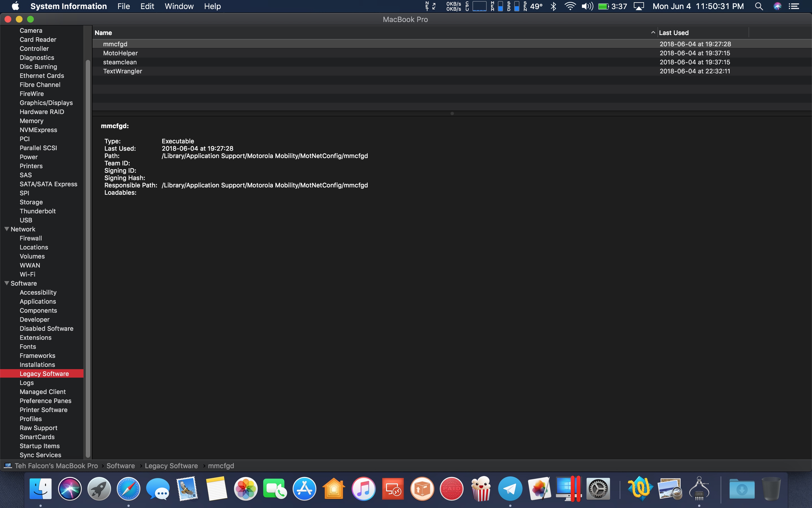The width and height of the screenshot is (812, 508).
Task: Open Trash in the Dock
Action: (771, 489)
